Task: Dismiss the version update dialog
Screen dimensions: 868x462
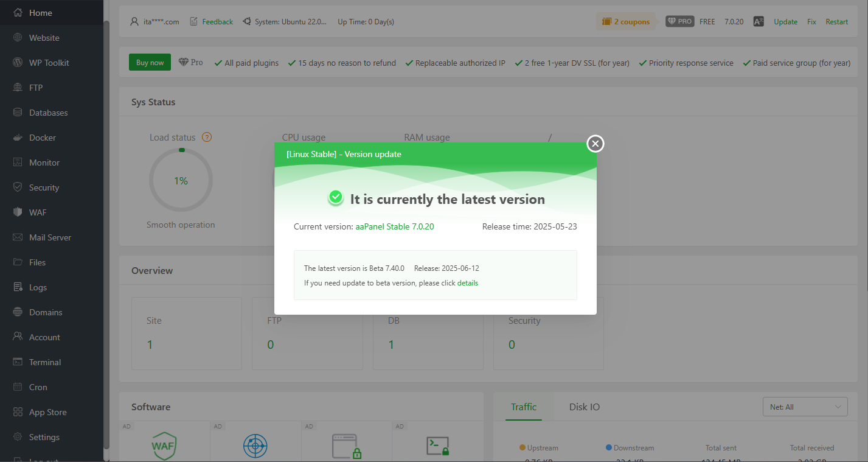Action: [x=595, y=144]
